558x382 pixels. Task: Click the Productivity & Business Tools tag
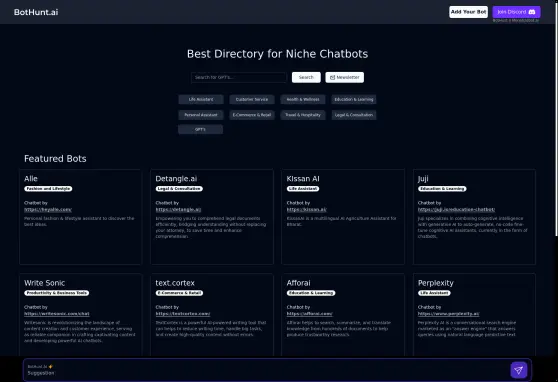coord(57,293)
